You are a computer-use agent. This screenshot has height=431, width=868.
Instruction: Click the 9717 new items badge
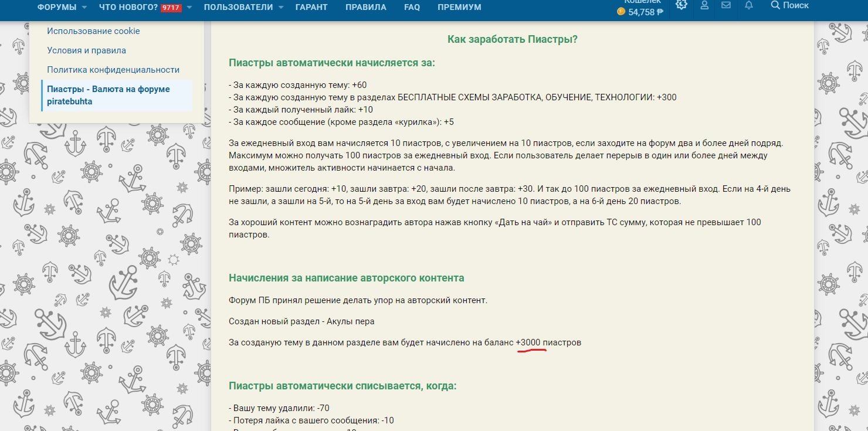tap(171, 8)
